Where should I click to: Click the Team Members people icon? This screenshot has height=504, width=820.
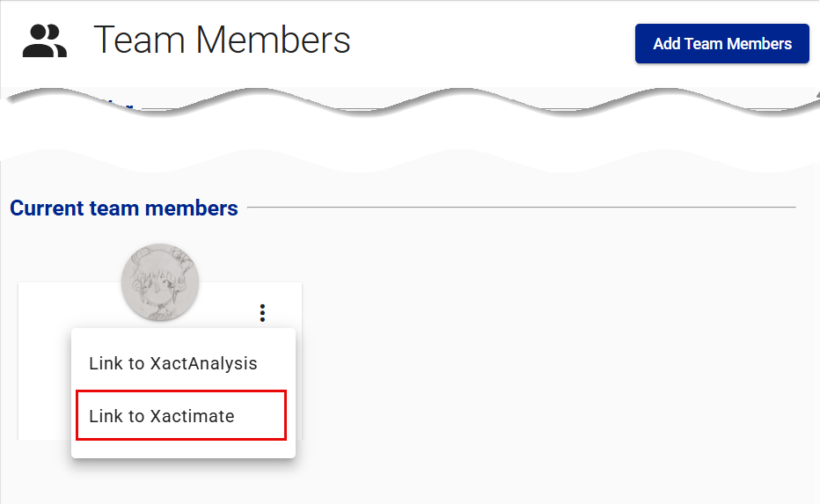(45, 41)
